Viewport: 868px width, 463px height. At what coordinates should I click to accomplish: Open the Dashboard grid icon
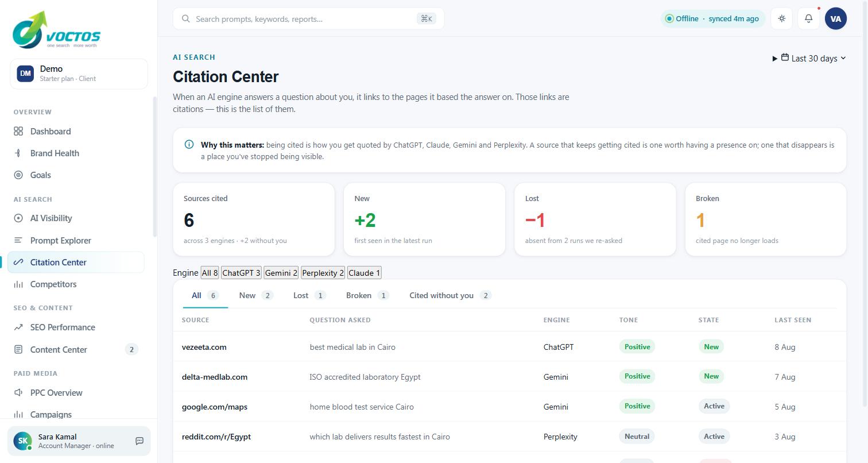point(18,132)
